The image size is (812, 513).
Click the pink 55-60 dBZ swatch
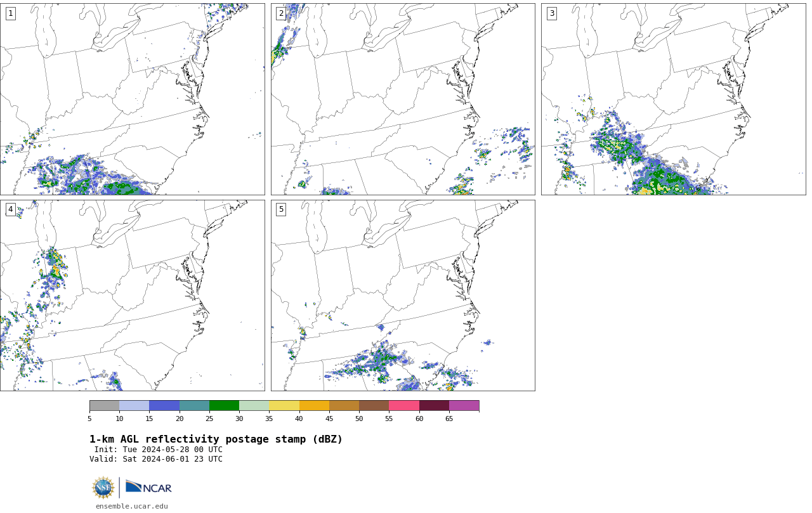point(404,406)
